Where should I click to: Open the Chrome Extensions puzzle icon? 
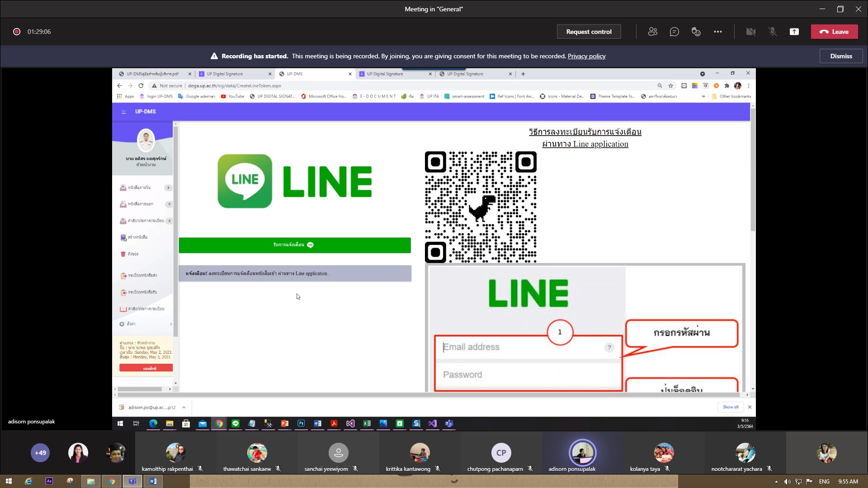tap(727, 85)
